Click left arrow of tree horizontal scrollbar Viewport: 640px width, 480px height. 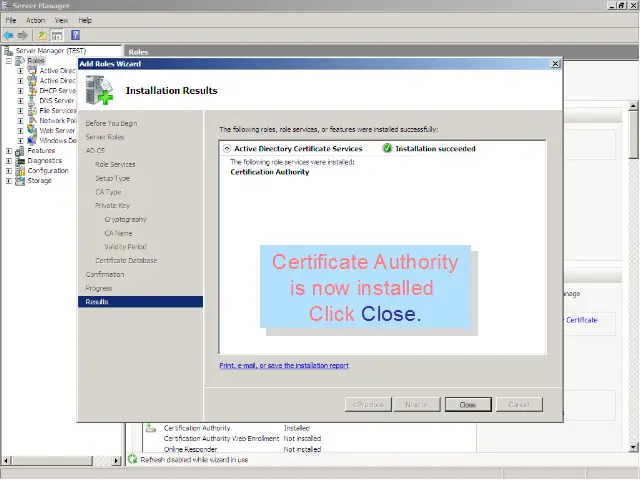(6, 460)
